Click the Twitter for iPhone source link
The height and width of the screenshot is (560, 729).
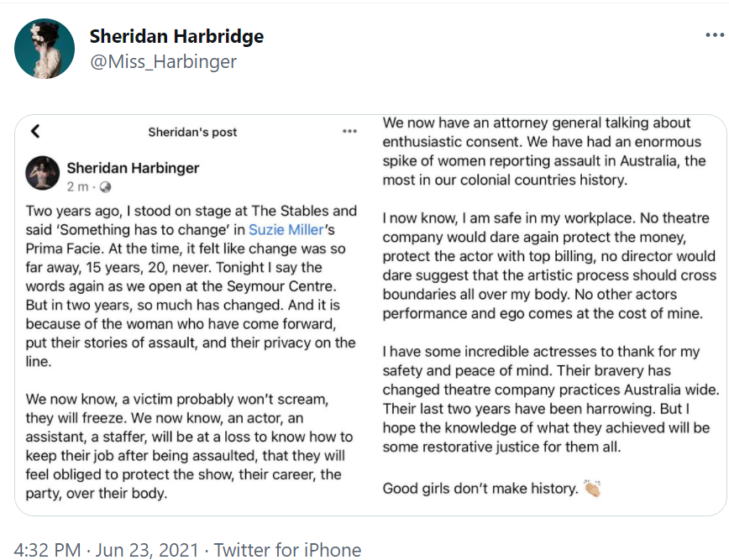(287, 550)
